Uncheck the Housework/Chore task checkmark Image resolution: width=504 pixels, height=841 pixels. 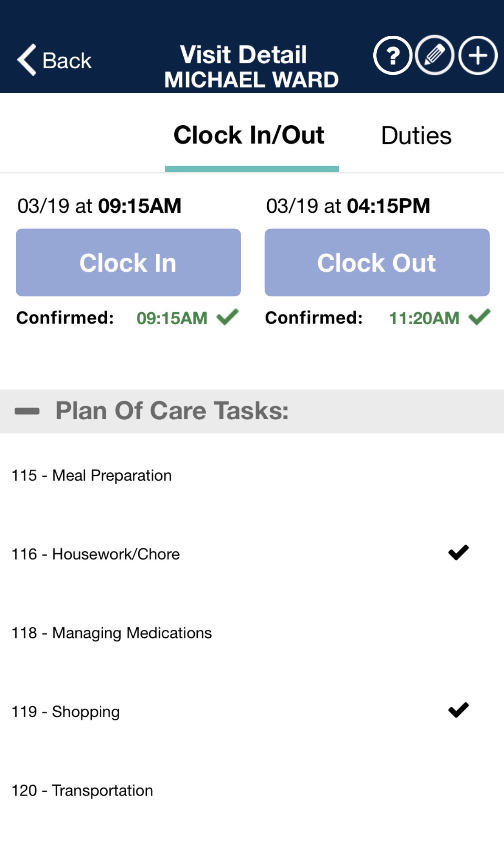[x=458, y=553]
